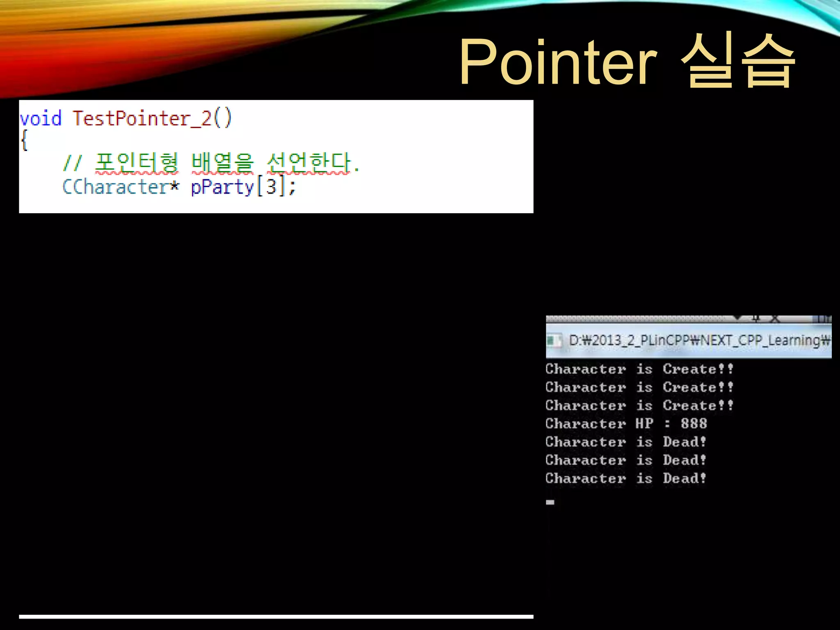Click the opening brace in the code

(x=24, y=141)
